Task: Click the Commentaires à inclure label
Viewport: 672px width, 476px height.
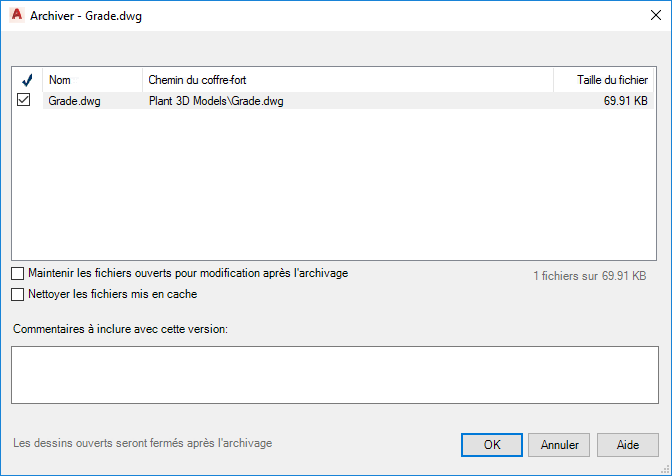Action: click(121, 330)
